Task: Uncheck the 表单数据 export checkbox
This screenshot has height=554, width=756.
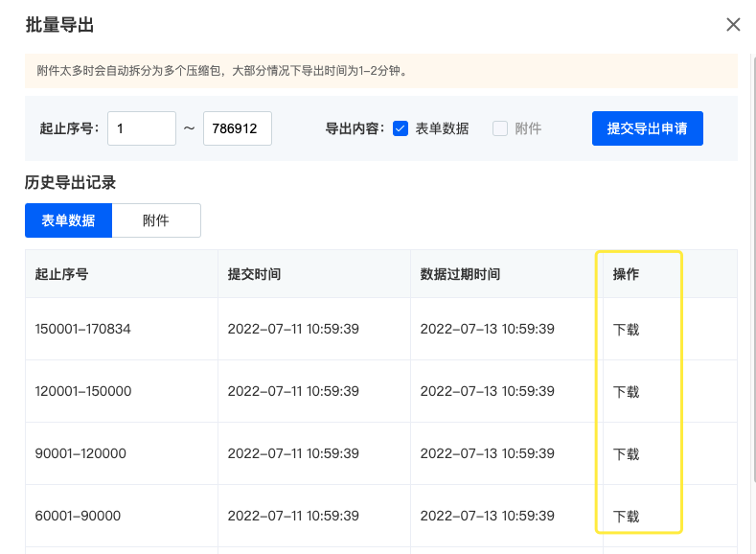Action: tap(401, 128)
